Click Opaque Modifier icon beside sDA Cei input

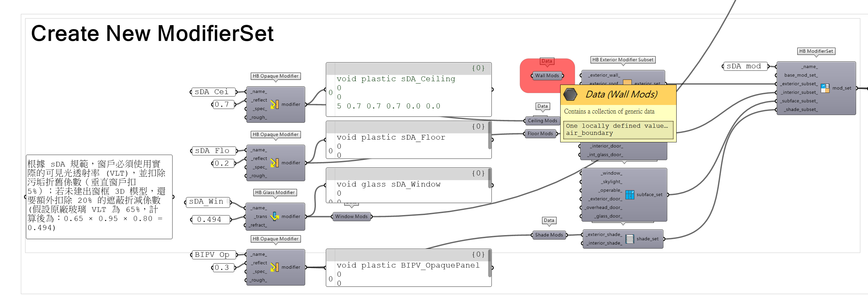point(275,104)
